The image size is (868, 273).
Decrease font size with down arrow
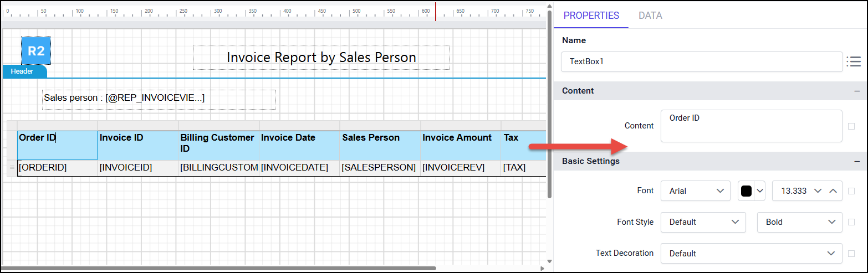[x=817, y=190]
